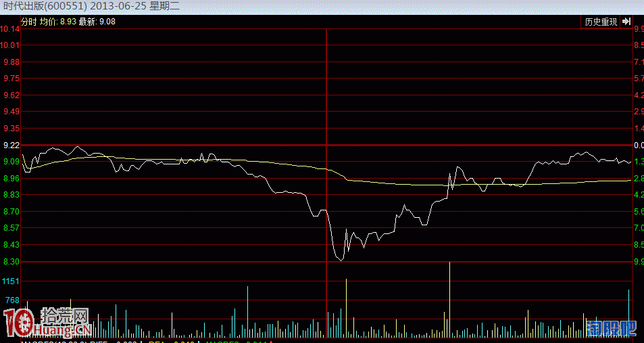Click the 8.96 price axis label

pos(10,179)
